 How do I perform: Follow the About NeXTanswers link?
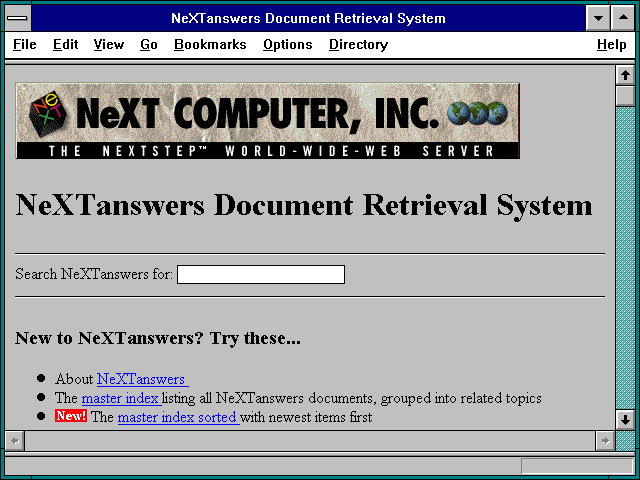[x=142, y=379]
